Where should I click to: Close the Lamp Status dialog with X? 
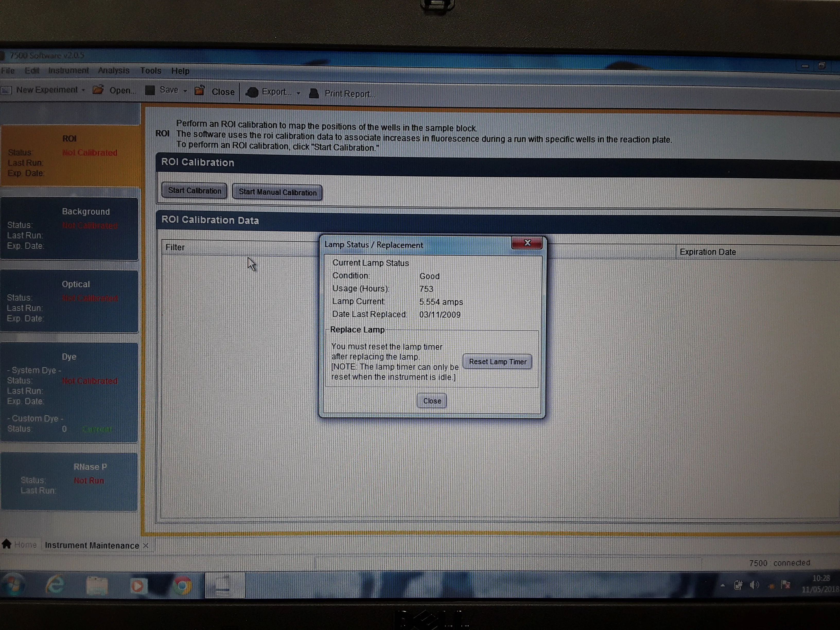tap(527, 243)
